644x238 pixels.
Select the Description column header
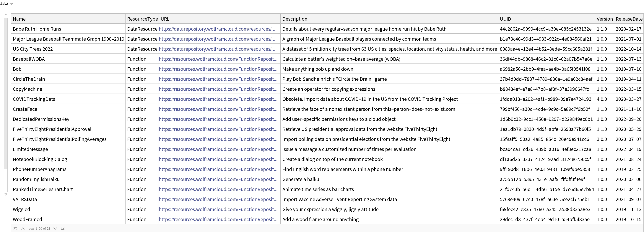(x=295, y=19)
